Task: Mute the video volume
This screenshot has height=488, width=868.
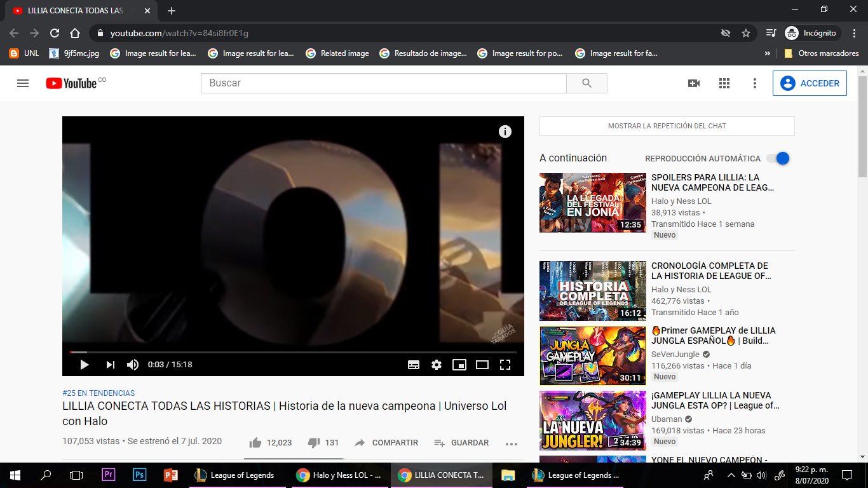Action: point(132,365)
